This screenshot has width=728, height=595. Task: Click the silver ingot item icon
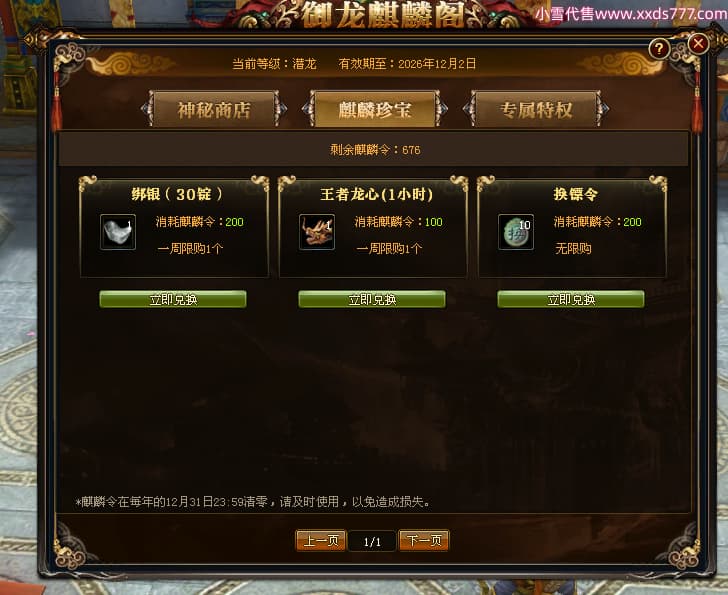point(118,232)
